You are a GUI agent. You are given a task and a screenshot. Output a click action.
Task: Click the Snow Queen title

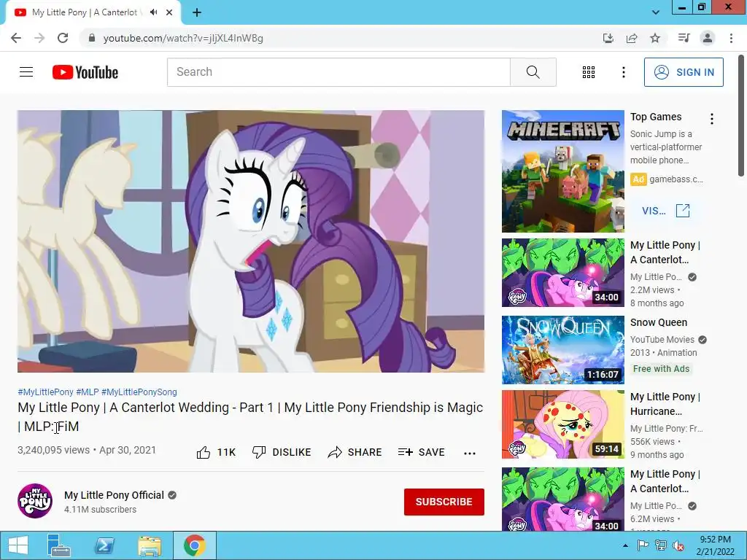[x=659, y=322]
